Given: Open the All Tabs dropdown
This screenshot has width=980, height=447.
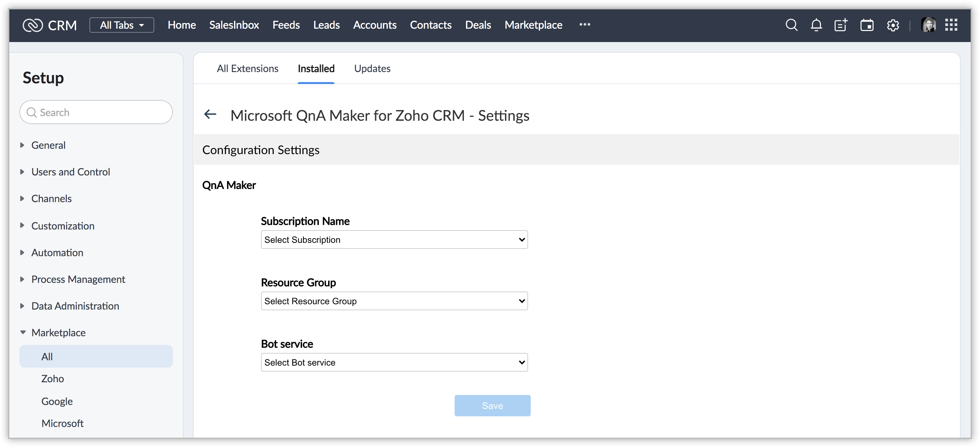Looking at the screenshot, I should 122,25.
